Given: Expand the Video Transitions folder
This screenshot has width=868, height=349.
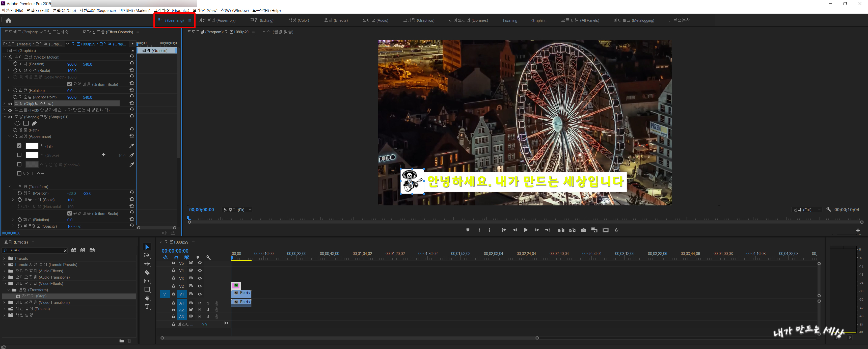Looking at the screenshot, I should (x=4, y=303).
